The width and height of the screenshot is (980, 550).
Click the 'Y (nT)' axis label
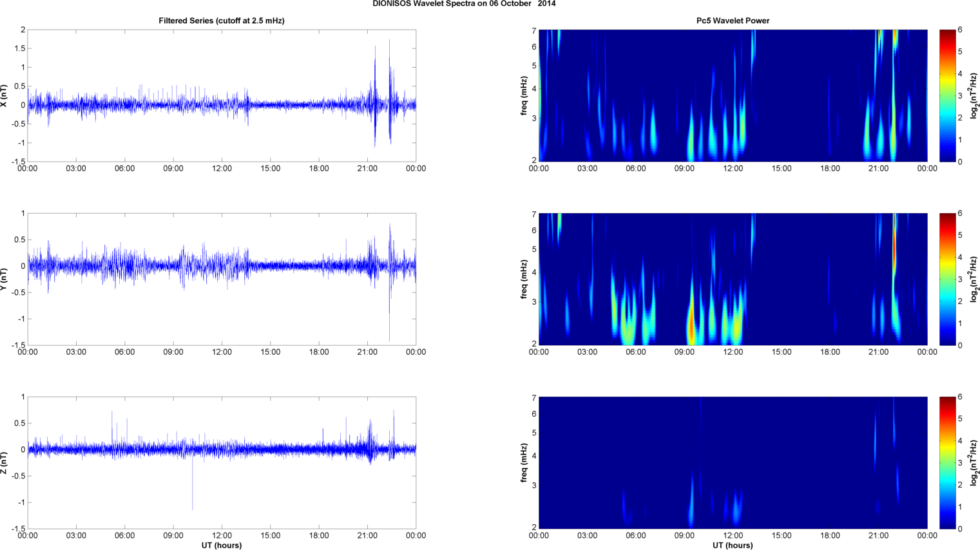click(5, 279)
